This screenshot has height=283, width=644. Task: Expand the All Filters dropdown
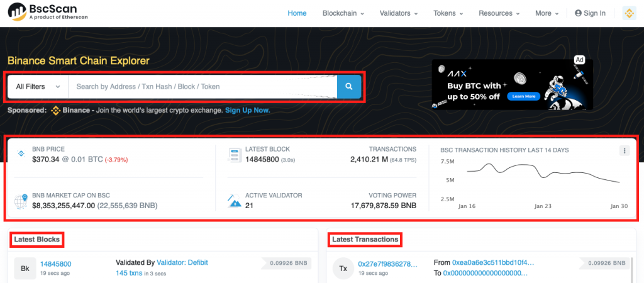tap(37, 87)
